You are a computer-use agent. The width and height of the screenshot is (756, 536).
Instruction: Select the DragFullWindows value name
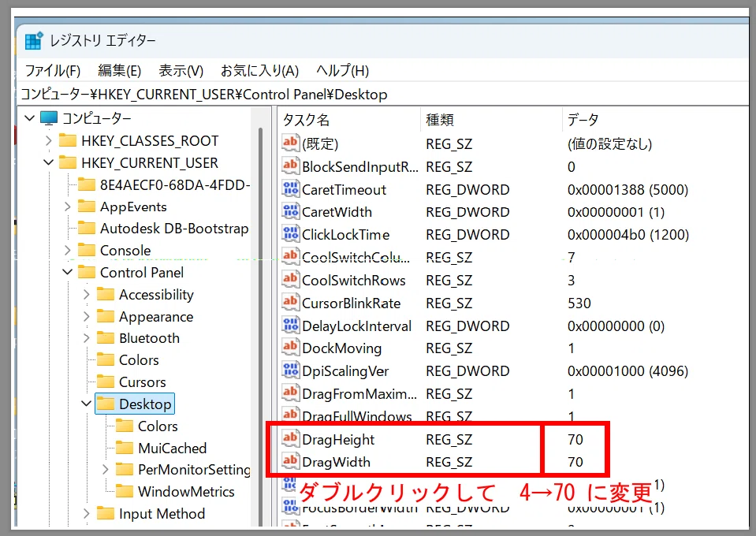tap(357, 416)
